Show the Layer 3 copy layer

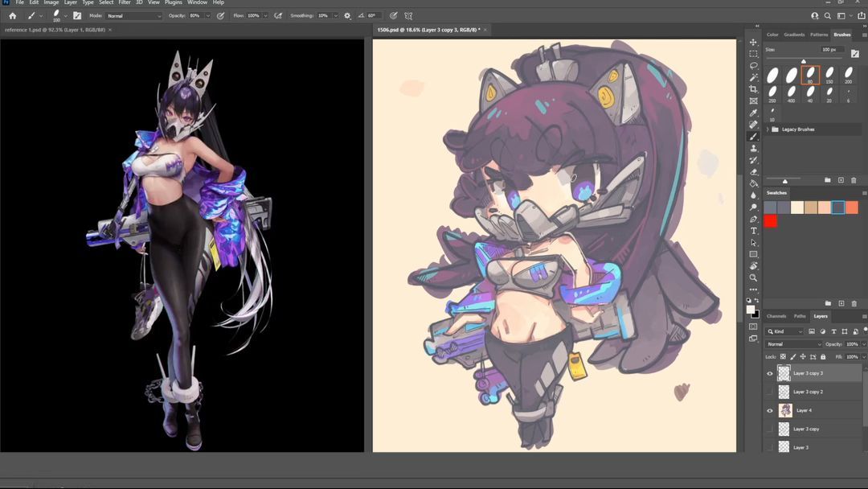[769, 429]
